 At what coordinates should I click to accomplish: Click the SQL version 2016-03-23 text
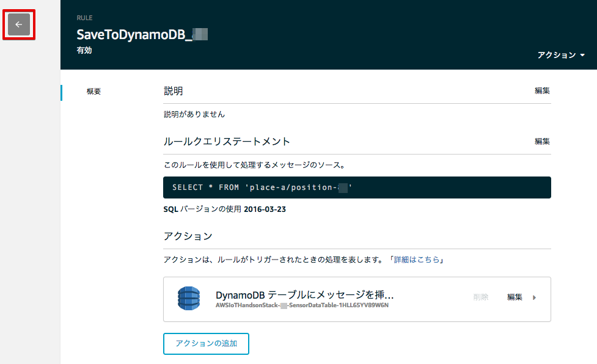coord(265,209)
